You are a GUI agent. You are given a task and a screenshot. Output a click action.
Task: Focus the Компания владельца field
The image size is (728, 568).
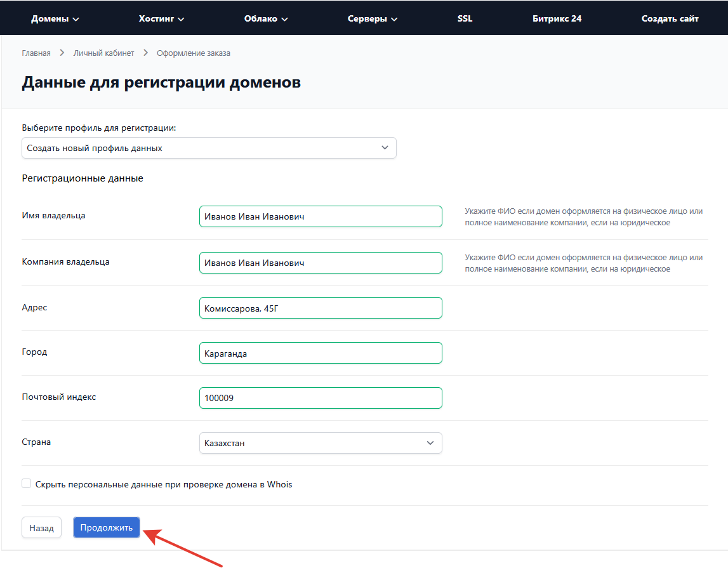[x=321, y=263]
